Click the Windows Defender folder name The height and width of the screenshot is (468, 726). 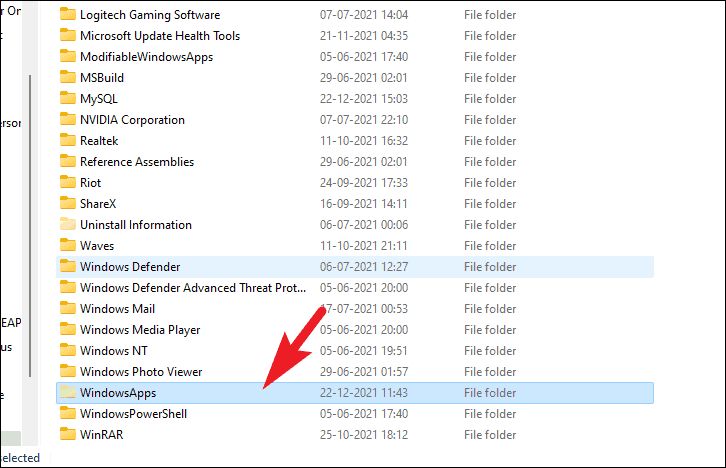tap(130, 267)
